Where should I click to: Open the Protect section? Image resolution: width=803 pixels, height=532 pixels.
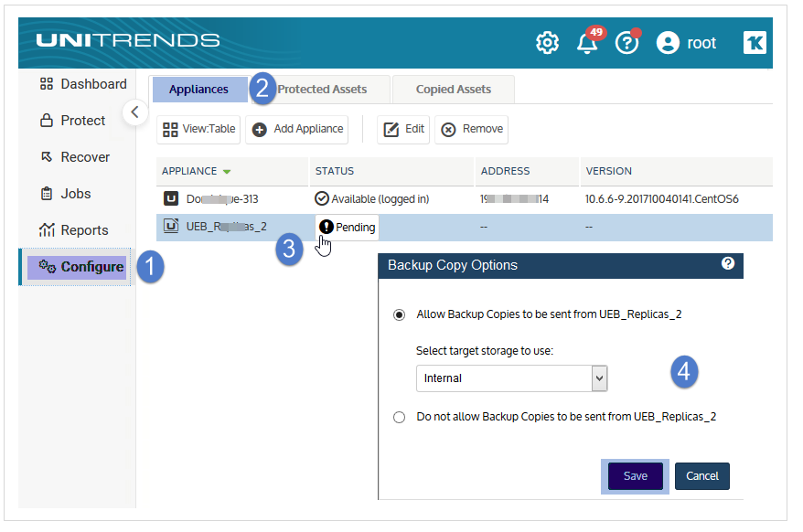tap(72, 121)
